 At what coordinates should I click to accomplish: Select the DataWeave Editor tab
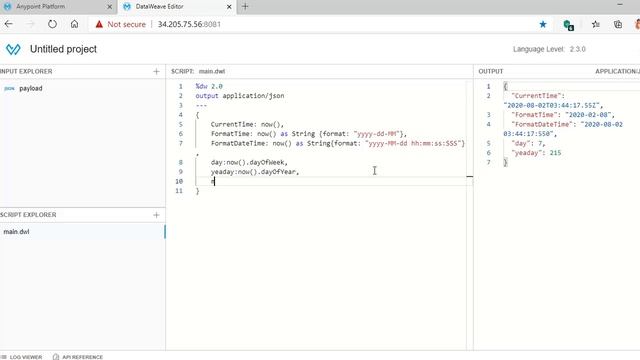tap(177, 7)
